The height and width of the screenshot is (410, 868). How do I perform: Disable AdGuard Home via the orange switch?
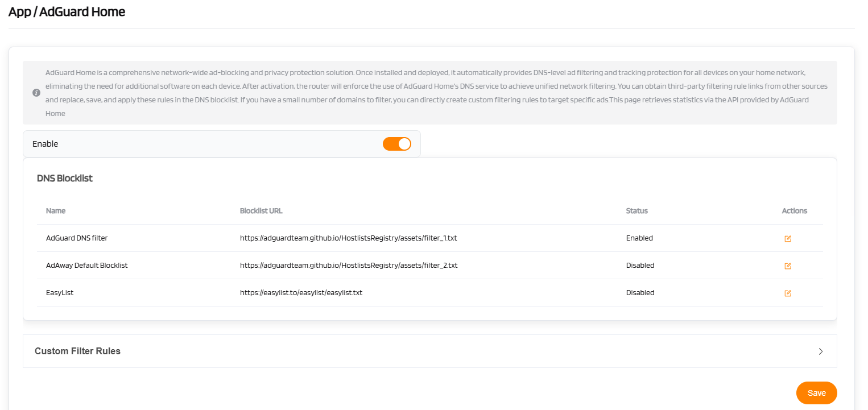point(396,143)
